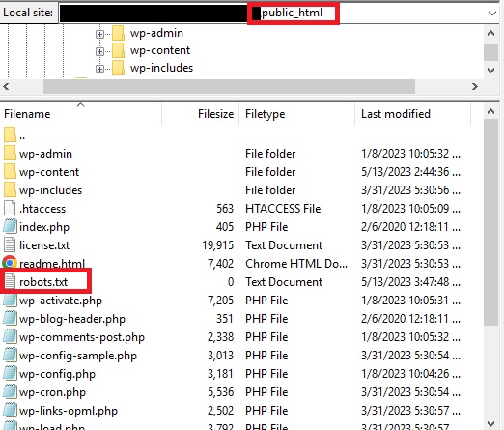Click the wp-comments-post.php file icon
This screenshot has width=504, height=430.
[x=10, y=337]
